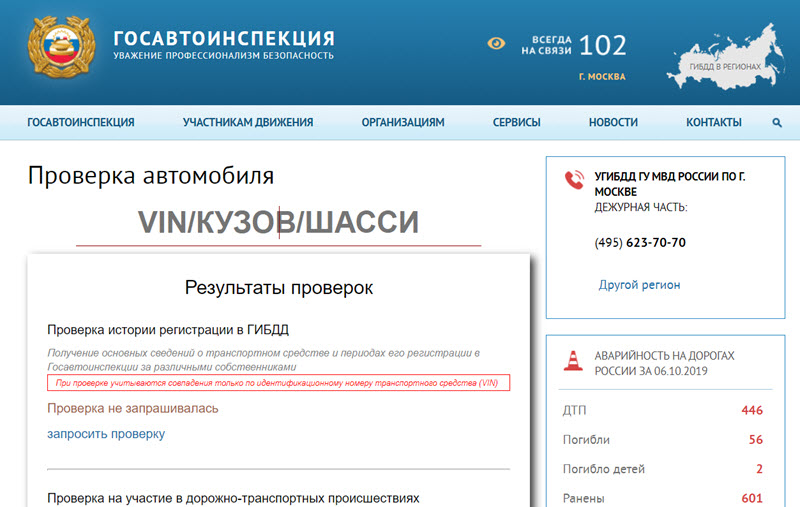800x507 pixels.
Task: Click the Погибло детей value 2
Action: (x=759, y=469)
